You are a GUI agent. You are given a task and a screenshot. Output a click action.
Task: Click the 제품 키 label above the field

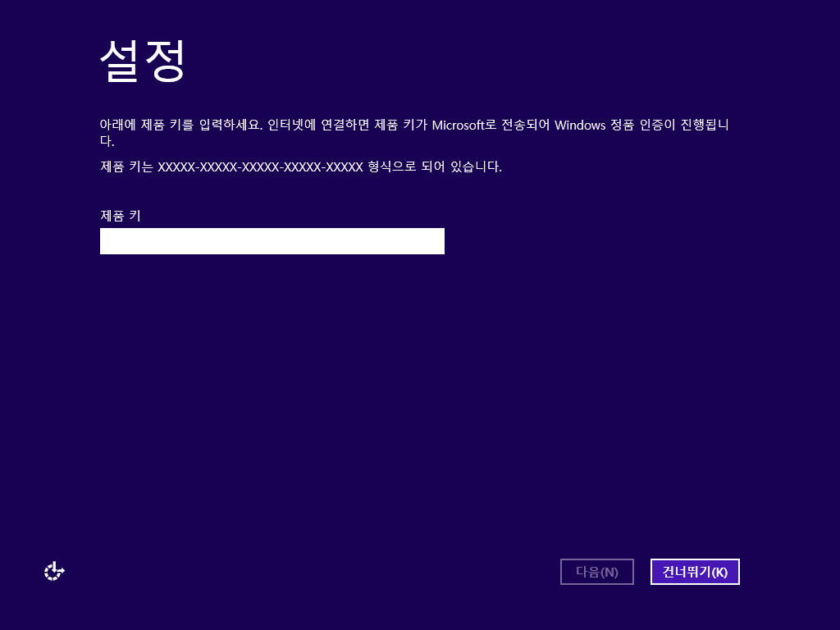click(x=121, y=216)
